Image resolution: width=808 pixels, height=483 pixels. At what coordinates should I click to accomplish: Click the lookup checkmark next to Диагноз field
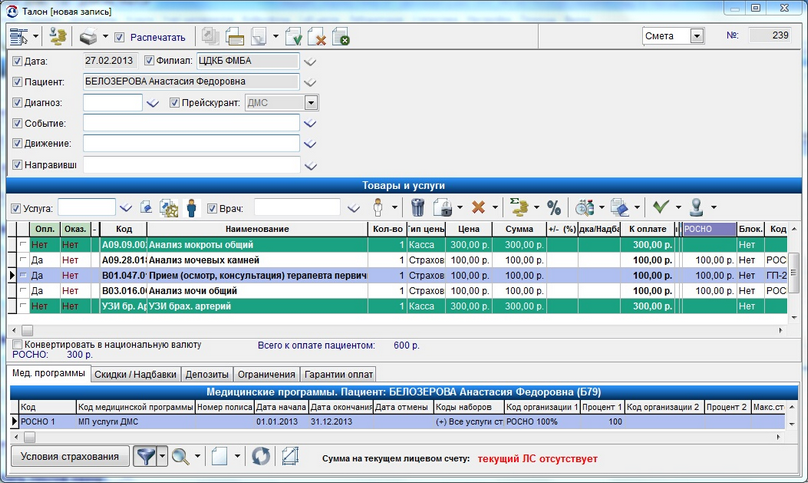tap(153, 103)
